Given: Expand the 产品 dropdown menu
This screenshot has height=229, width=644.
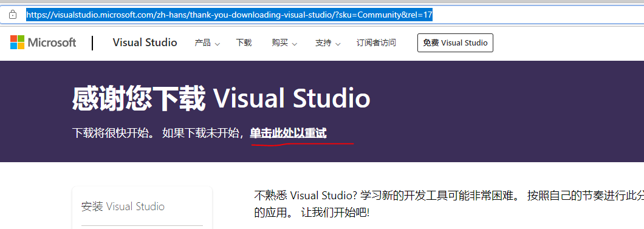Looking at the screenshot, I should pyautogui.click(x=207, y=43).
